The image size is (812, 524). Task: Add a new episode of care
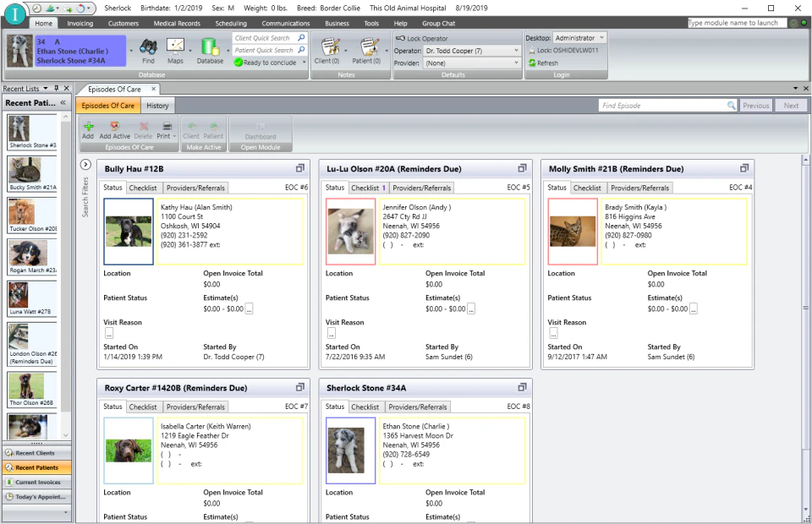pyautogui.click(x=88, y=128)
